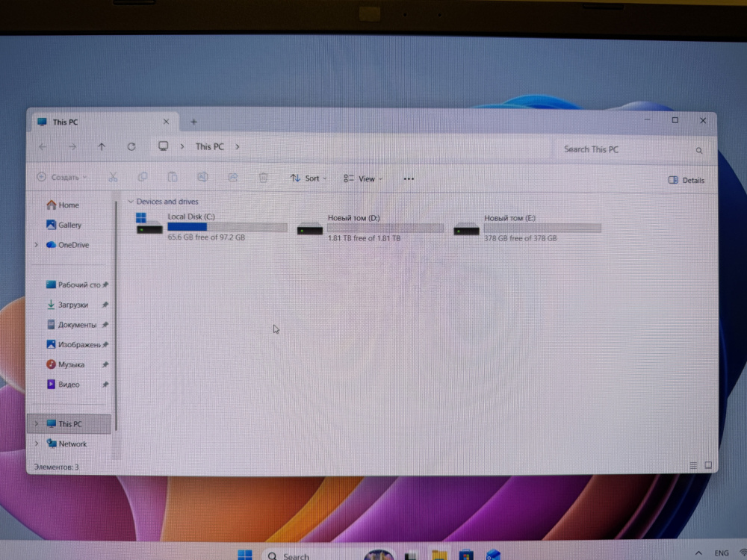Screen dimensions: 747x560
Task: Switch to details list view in status bar
Action: coord(694,465)
